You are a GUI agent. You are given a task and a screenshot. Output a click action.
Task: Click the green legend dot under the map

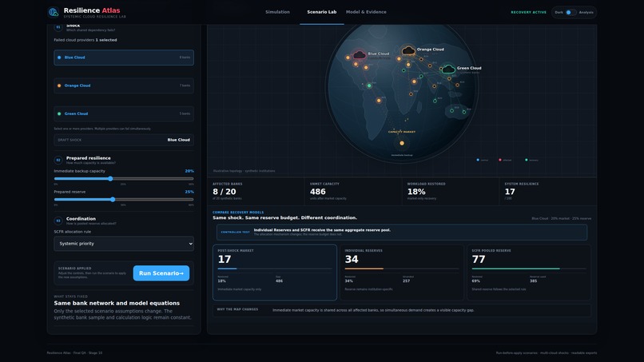[x=526, y=160]
